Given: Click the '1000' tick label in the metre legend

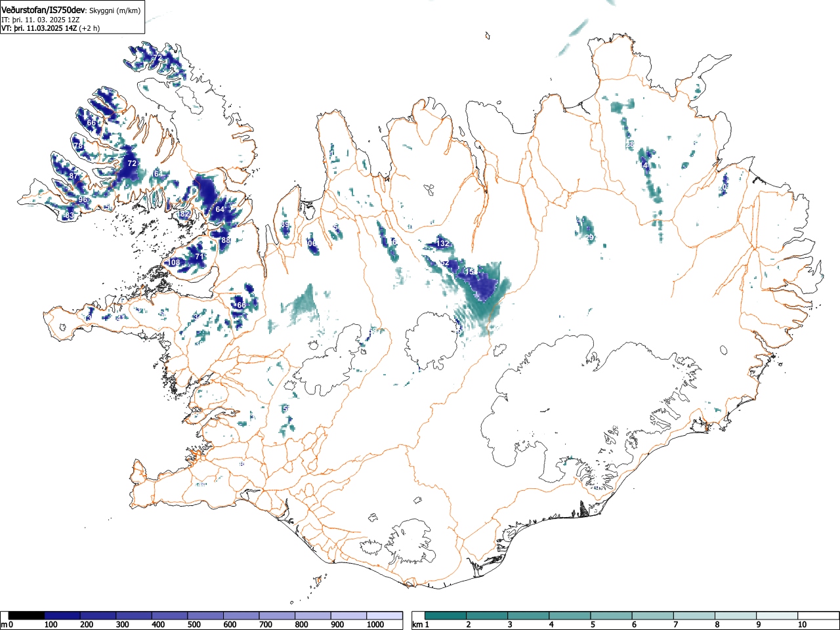Looking at the screenshot, I should click(x=375, y=625).
